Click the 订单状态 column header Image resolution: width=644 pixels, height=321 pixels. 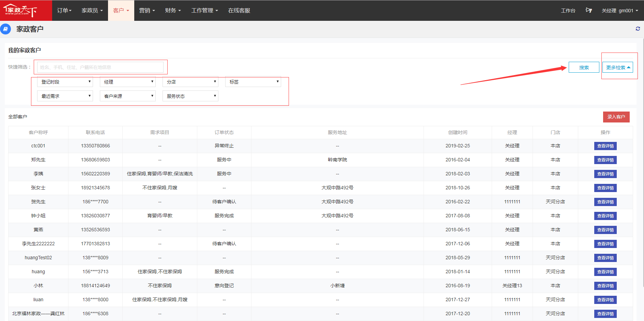[224, 132]
